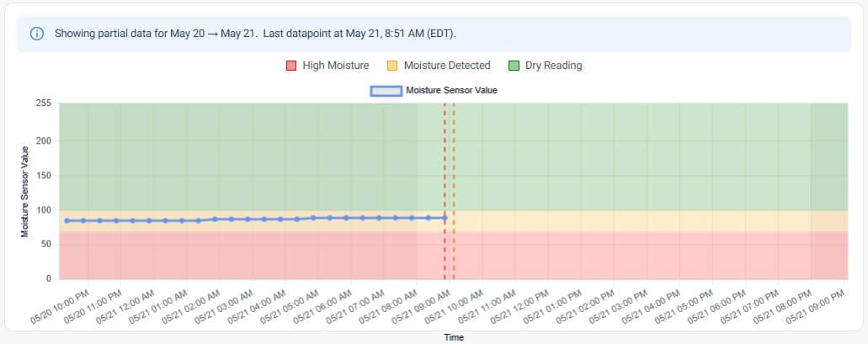Click the partial data notification text
This screenshot has width=868, height=344.
click(255, 34)
